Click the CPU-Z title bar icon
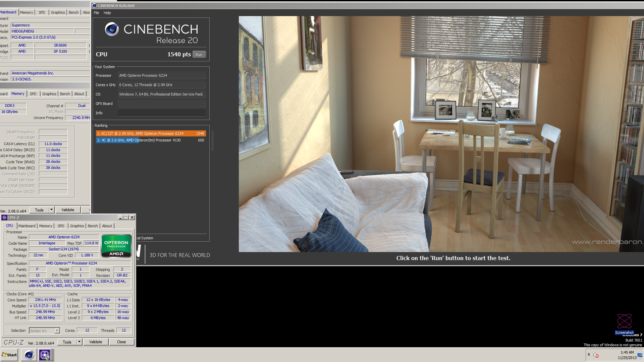Viewport: 644px width, 362px height. point(4,218)
